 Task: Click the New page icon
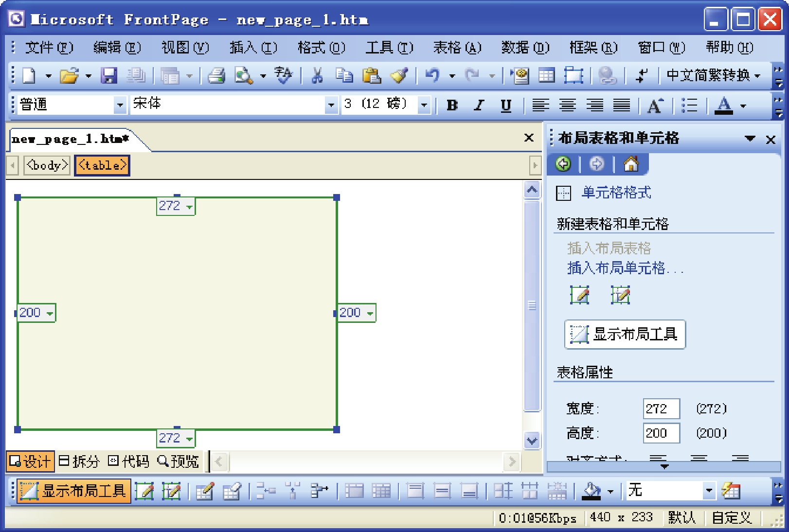tap(29, 75)
